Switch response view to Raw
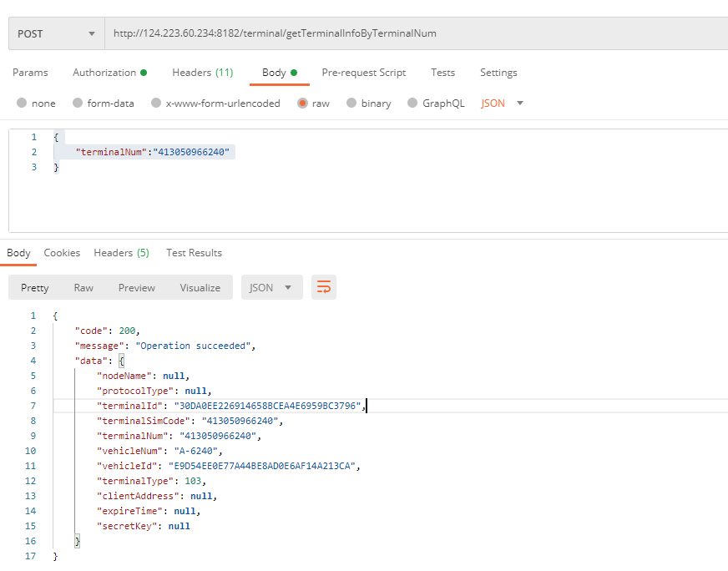Screen dimensions: 728x571 click(x=83, y=287)
